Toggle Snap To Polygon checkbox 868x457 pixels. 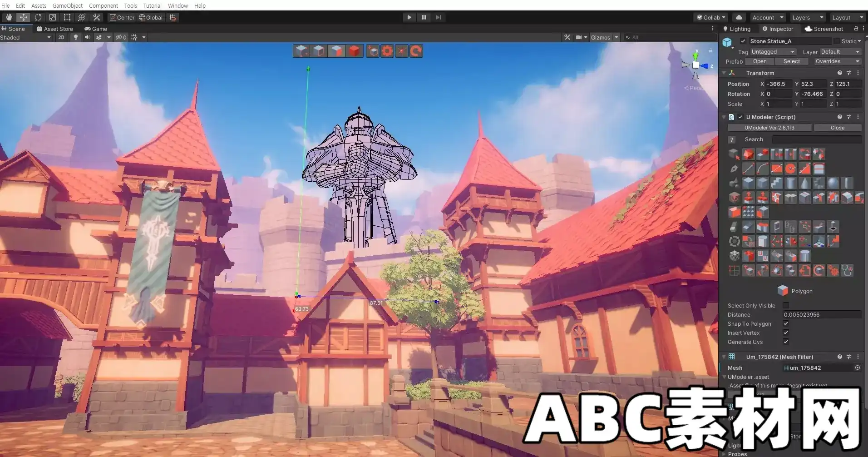pos(786,323)
